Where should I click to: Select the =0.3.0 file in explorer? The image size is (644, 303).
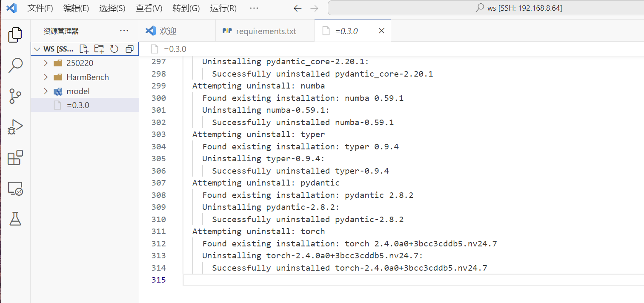78,105
